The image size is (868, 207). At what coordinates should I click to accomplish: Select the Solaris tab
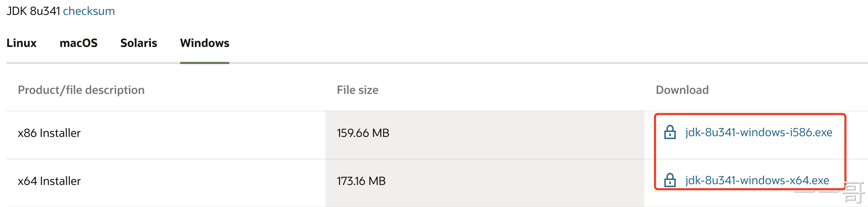pos(139,43)
